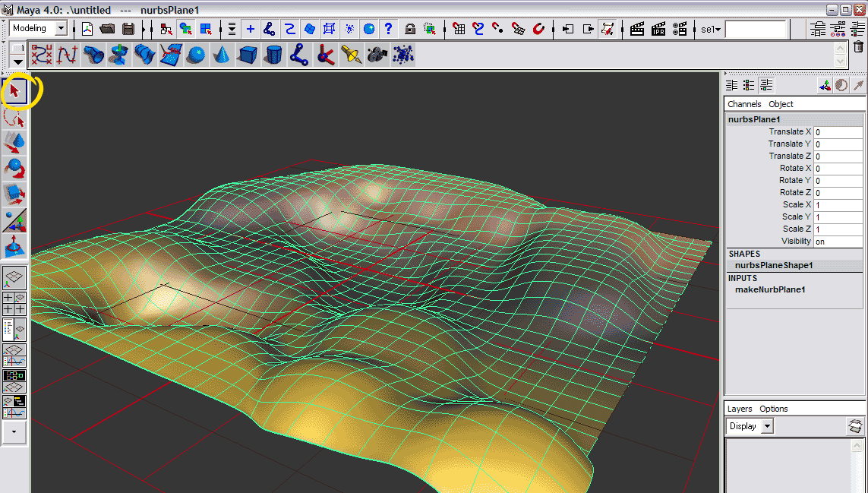Open the Channels menu
The height and width of the screenshot is (493, 868).
tap(744, 104)
